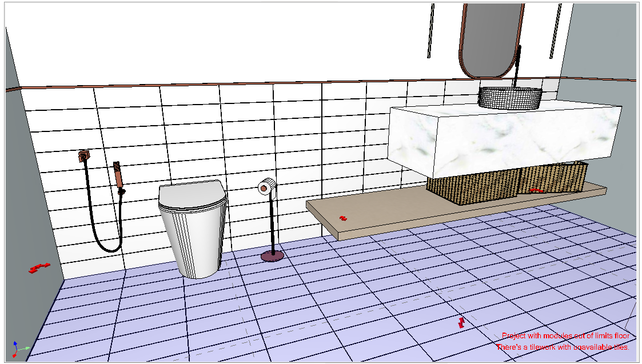The height and width of the screenshot is (364, 642).
Task: Click the marble vanity countertop block
Action: tap(504, 139)
